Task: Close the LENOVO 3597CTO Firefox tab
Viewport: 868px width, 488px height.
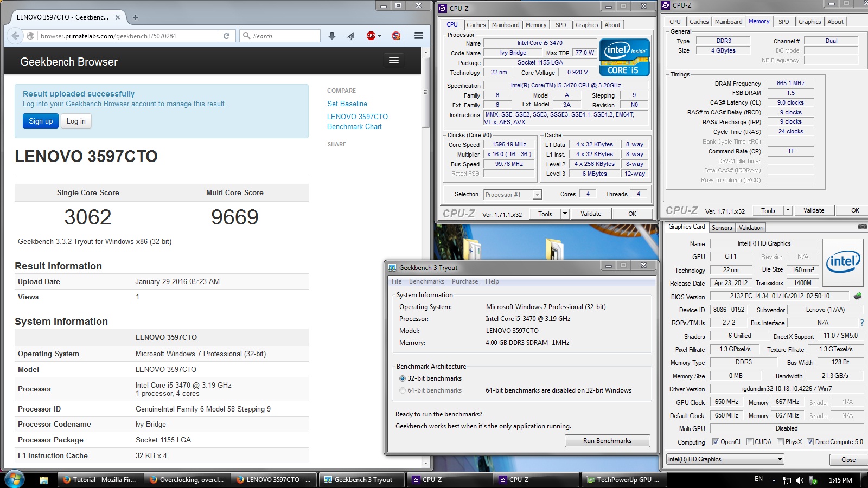Action: coord(118,17)
